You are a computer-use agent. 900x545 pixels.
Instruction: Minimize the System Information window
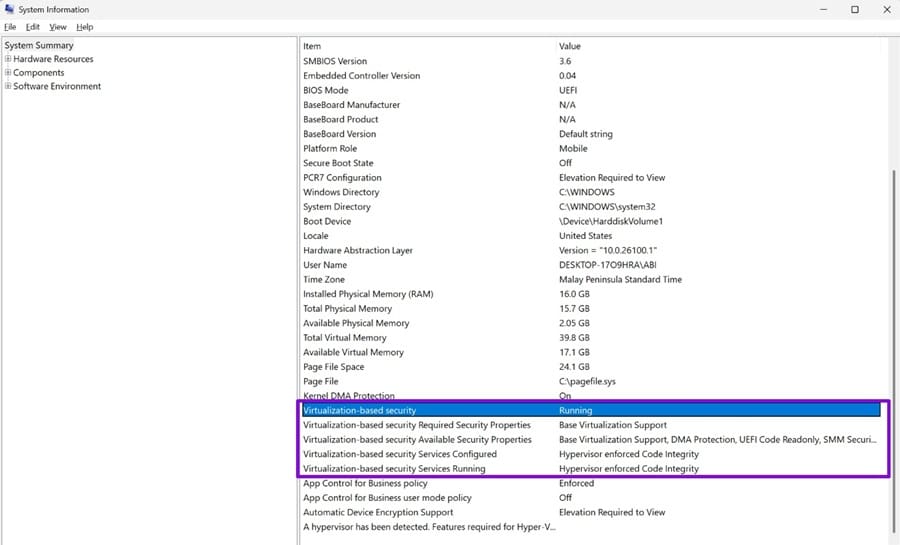(x=824, y=9)
